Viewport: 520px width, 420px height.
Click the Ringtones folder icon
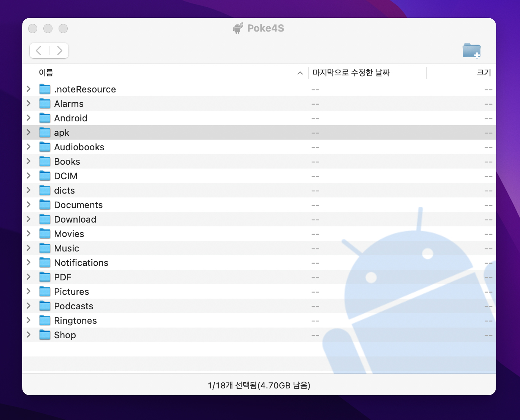[45, 320]
